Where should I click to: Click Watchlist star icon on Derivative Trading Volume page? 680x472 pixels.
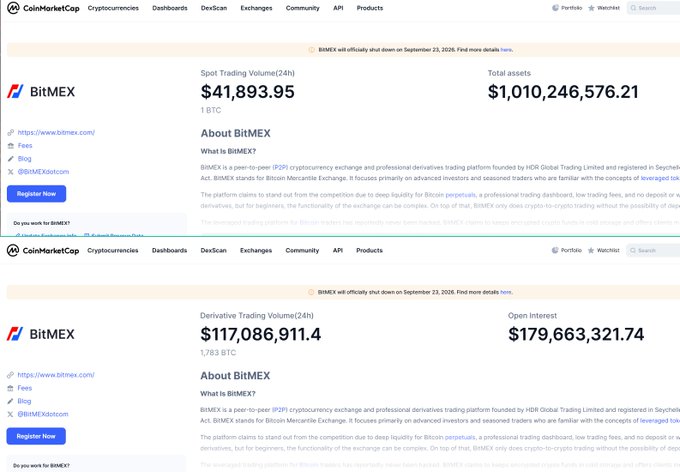pos(591,250)
